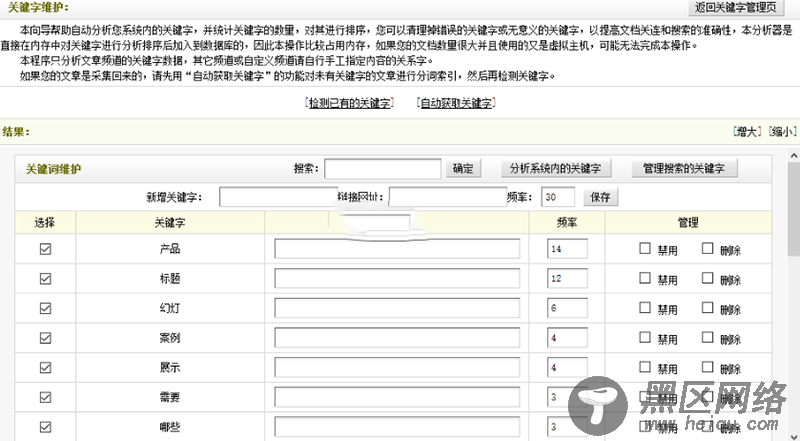This screenshot has width=800, height=441.
Task: Tick 禁用 checkbox in 产品 row
Action: tap(645, 248)
